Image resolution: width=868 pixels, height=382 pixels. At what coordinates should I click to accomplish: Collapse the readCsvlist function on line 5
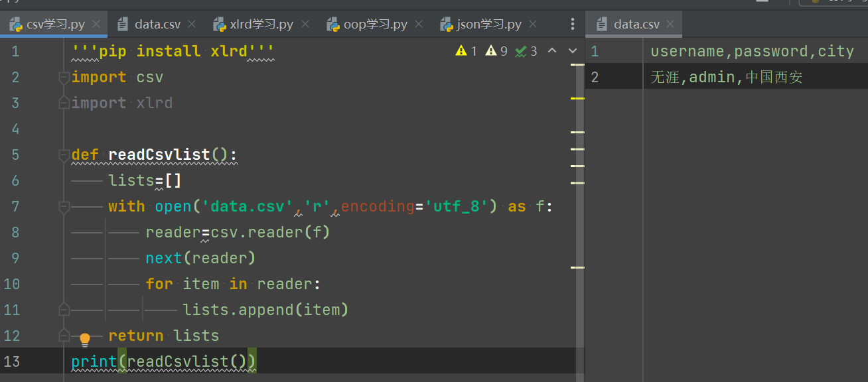[64, 155]
